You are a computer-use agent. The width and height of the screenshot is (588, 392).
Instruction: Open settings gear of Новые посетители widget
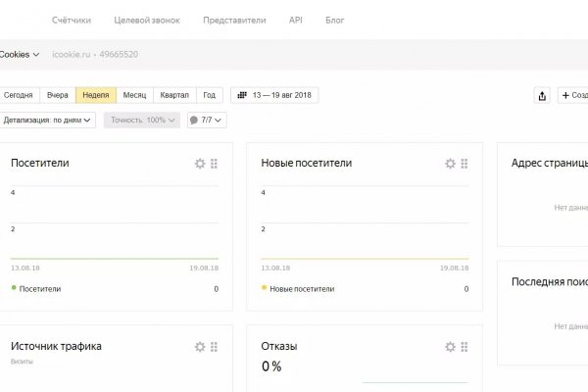450,164
